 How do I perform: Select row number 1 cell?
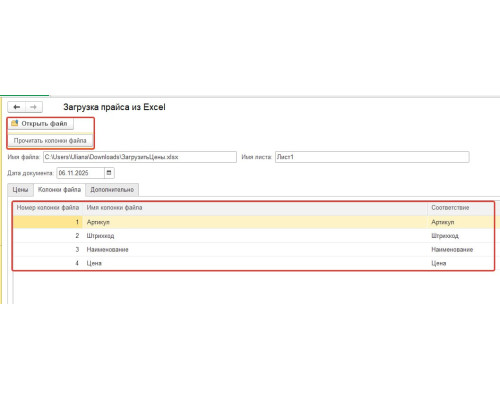(x=48, y=222)
